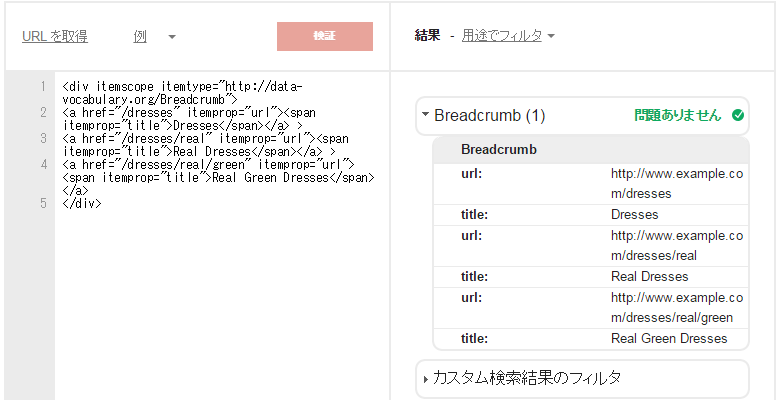The image size is (780, 400).
Task: Select "Real Green Dresses" title value in results table
Action: [669, 339]
